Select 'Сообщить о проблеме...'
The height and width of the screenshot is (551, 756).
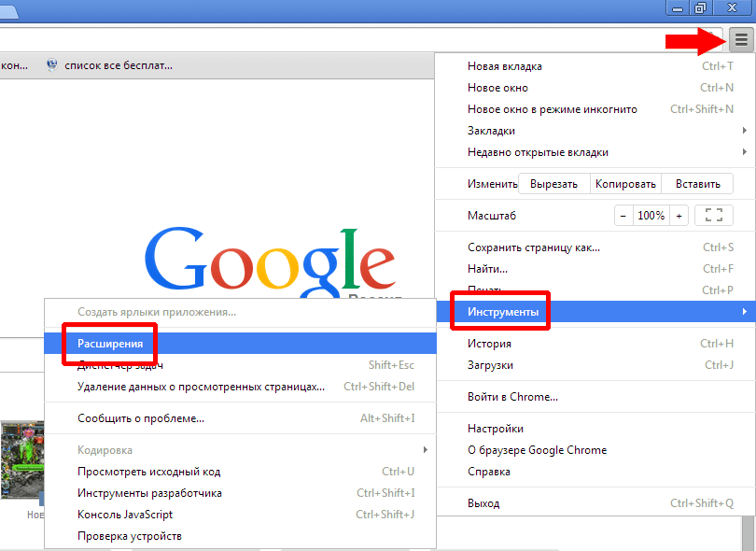240,418
